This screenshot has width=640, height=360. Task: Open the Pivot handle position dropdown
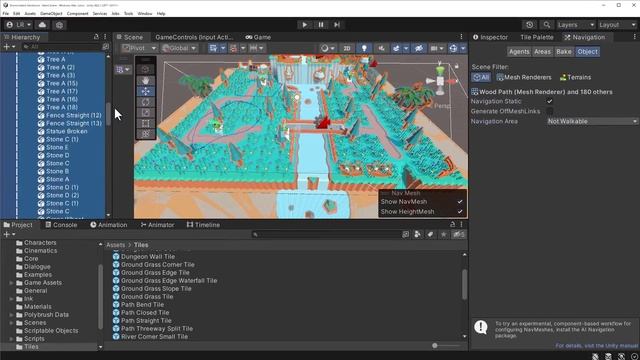140,48
